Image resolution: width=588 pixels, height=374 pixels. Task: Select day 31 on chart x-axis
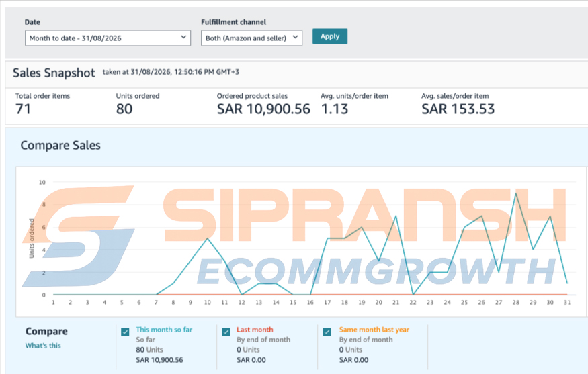coord(567,302)
